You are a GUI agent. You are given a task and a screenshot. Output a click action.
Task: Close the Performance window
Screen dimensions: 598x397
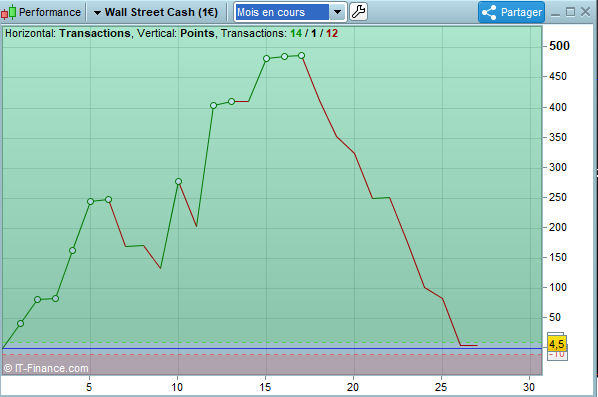click(x=585, y=12)
